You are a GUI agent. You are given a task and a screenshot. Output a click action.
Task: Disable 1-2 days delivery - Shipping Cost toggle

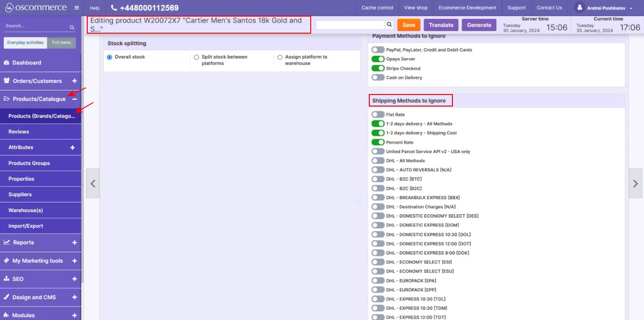pos(378,133)
